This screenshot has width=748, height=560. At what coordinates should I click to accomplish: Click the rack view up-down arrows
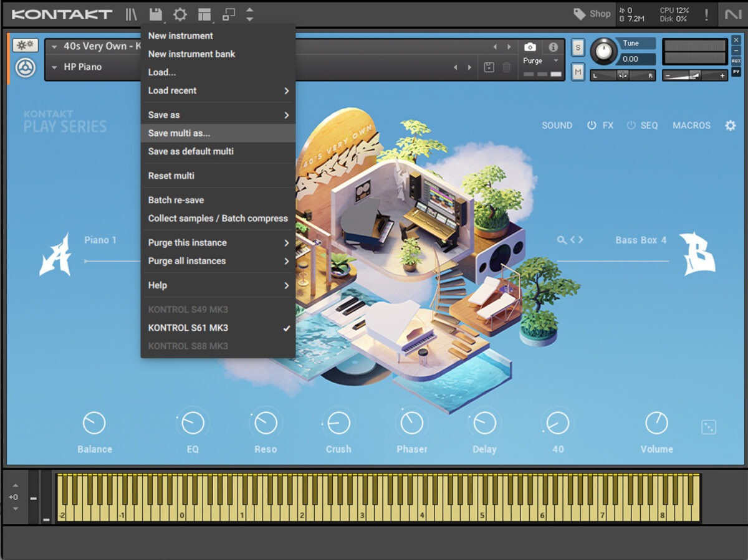(249, 14)
